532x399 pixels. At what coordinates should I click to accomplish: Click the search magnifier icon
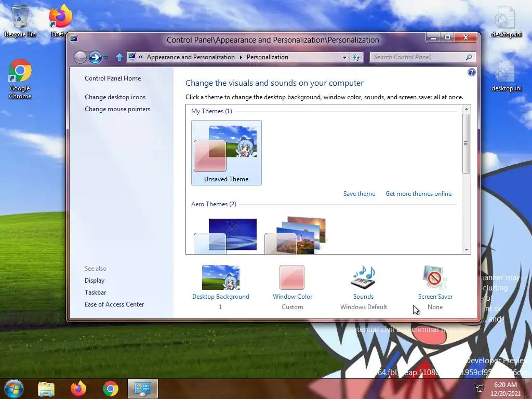tap(469, 57)
